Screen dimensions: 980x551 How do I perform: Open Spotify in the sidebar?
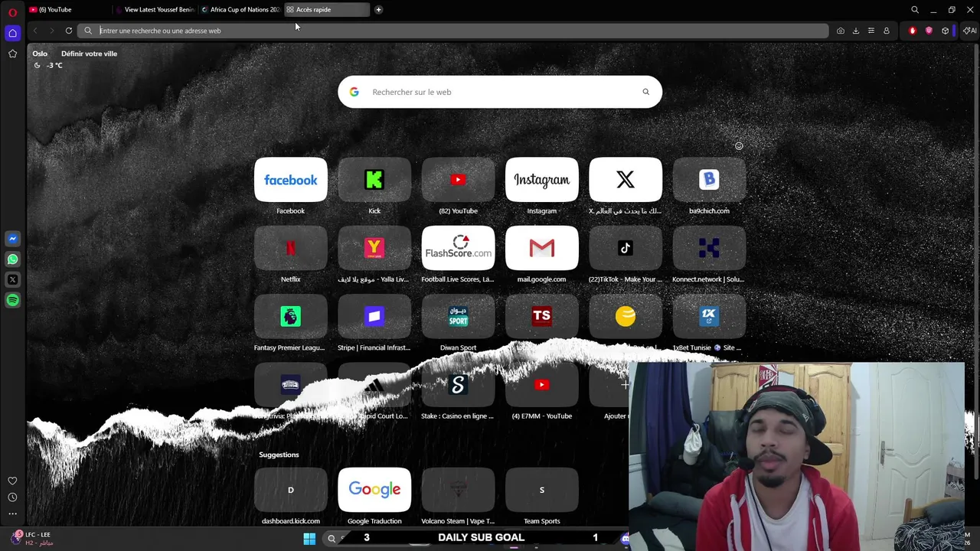pos(12,301)
